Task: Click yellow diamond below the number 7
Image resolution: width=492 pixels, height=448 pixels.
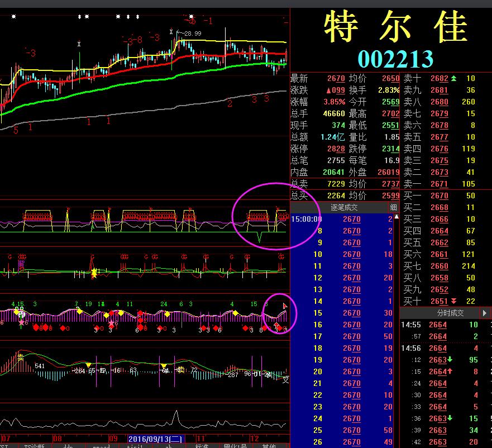Action: tap(79, 311)
